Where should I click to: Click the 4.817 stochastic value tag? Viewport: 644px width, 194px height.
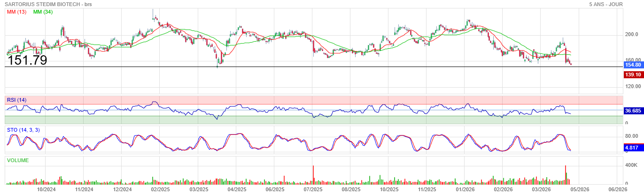click(632, 148)
